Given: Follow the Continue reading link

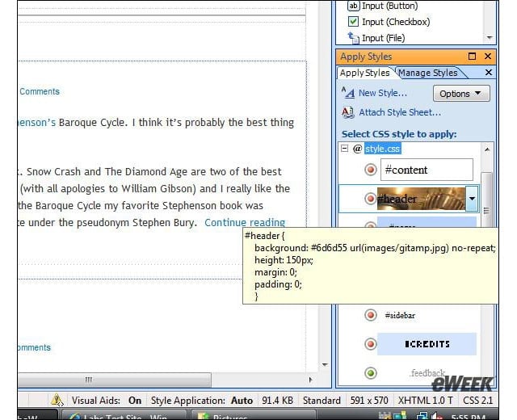Looking at the screenshot, I should [245, 223].
